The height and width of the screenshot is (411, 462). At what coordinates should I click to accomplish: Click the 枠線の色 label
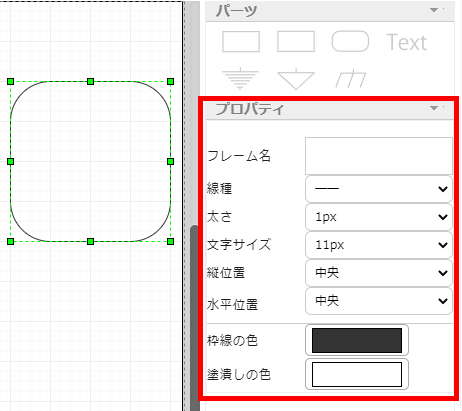point(232,340)
